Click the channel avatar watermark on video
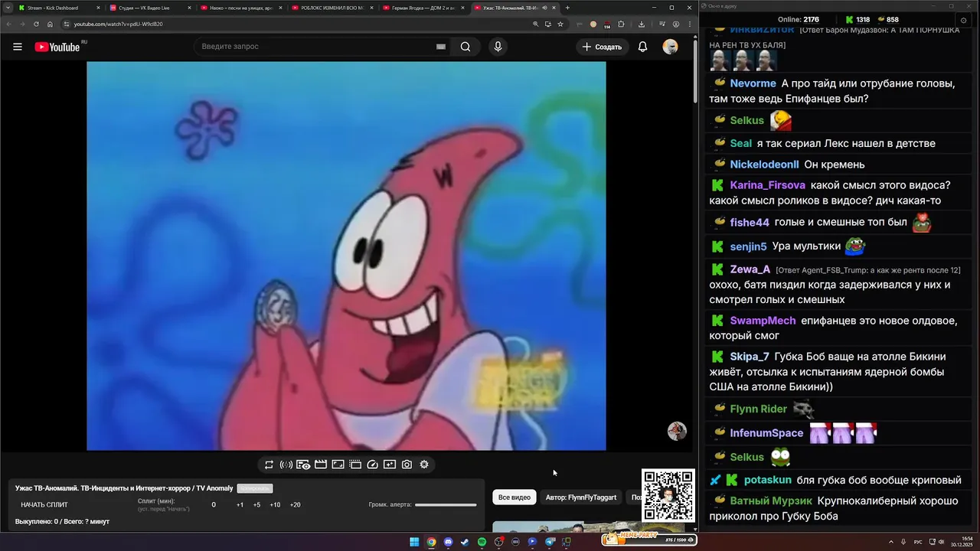This screenshot has height=551, width=980. (677, 431)
